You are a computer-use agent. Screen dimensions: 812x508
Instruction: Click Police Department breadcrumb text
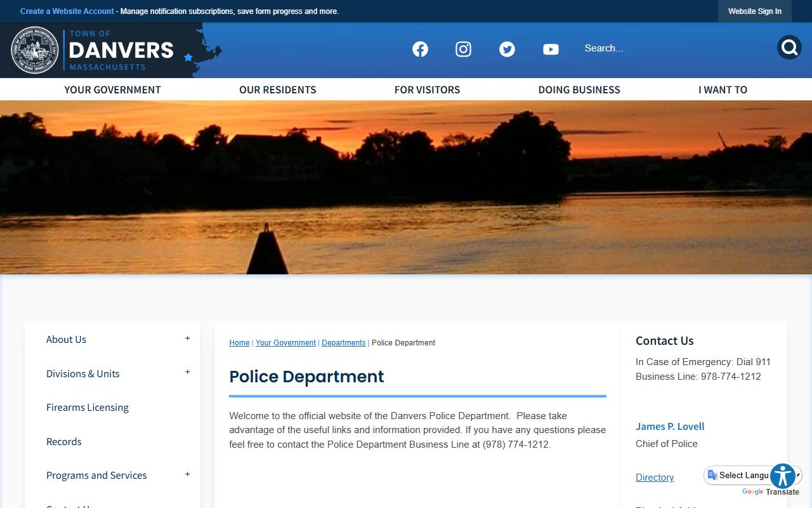pyautogui.click(x=403, y=343)
